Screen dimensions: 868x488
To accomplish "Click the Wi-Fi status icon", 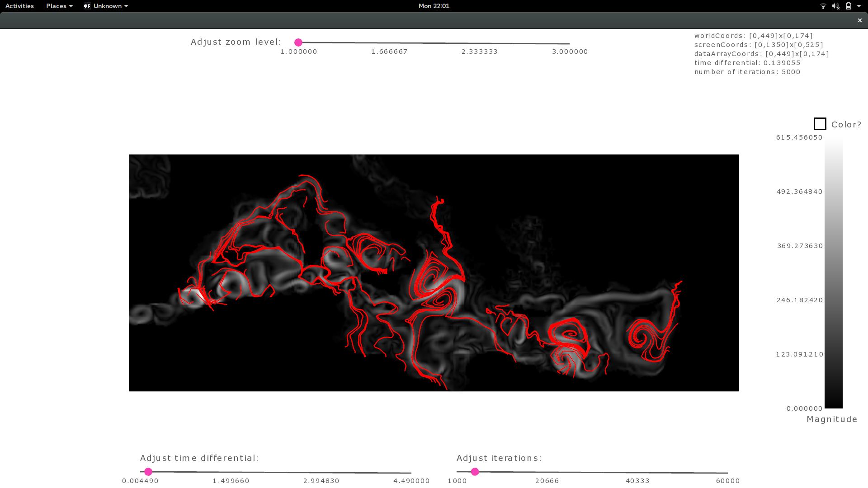I will coord(823,6).
